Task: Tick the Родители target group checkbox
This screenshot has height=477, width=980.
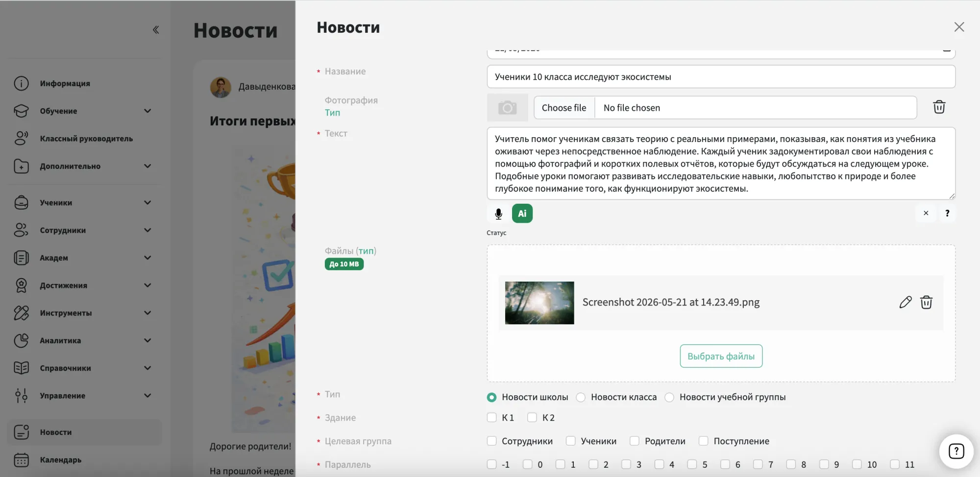Action: click(634, 441)
